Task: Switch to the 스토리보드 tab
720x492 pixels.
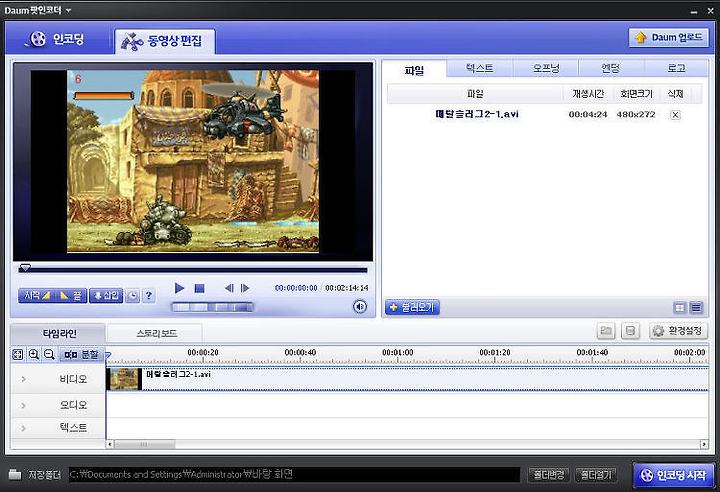Action: (156, 334)
